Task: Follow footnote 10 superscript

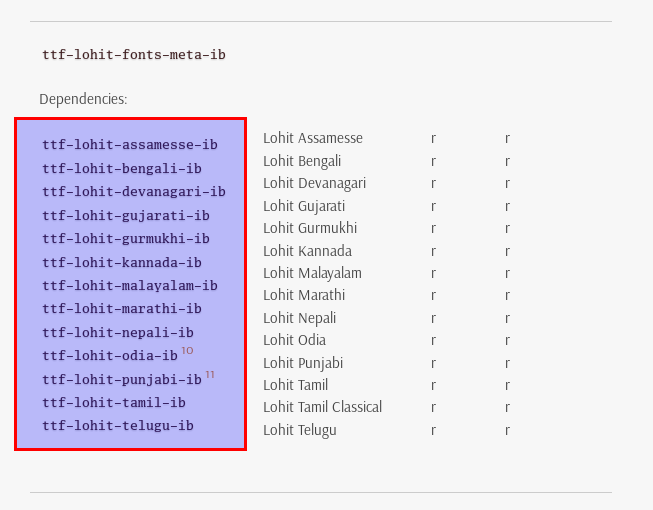Action: pyautogui.click(x=187, y=351)
